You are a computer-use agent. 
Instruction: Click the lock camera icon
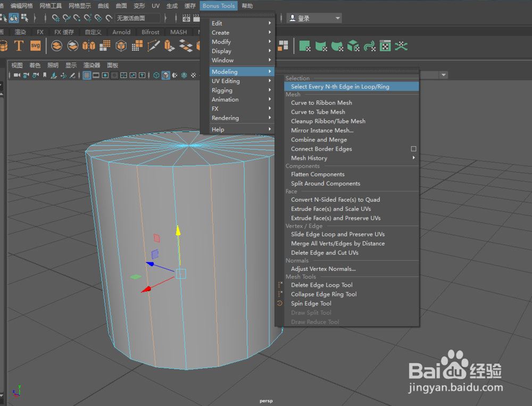coord(26,75)
